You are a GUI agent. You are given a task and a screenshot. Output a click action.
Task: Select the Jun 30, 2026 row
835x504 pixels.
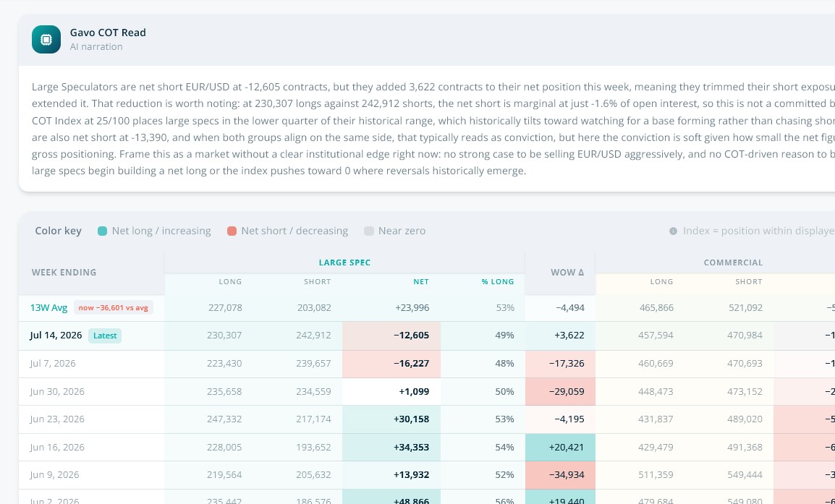[x=427, y=392]
